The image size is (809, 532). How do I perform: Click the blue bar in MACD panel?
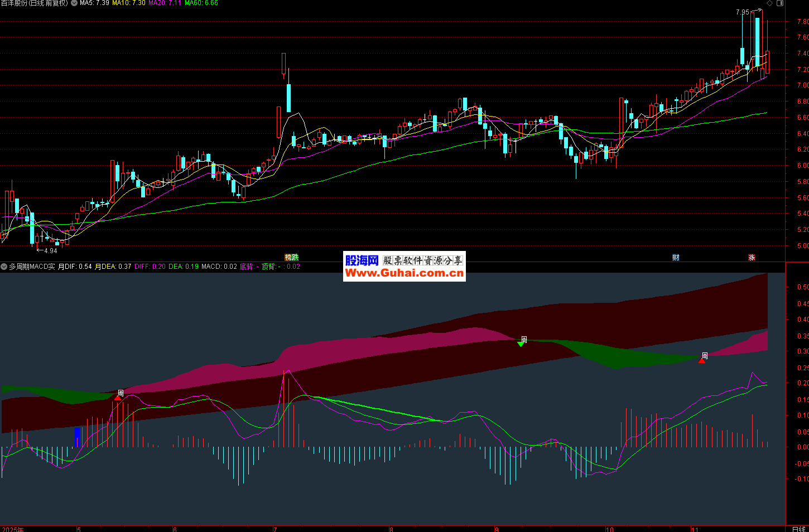click(78, 437)
